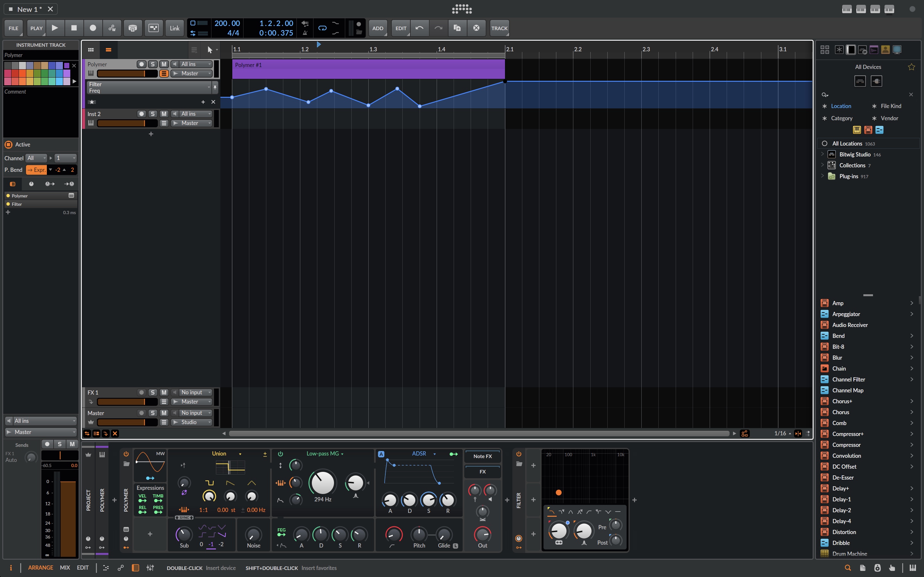Solo the Polymer track

(153, 64)
